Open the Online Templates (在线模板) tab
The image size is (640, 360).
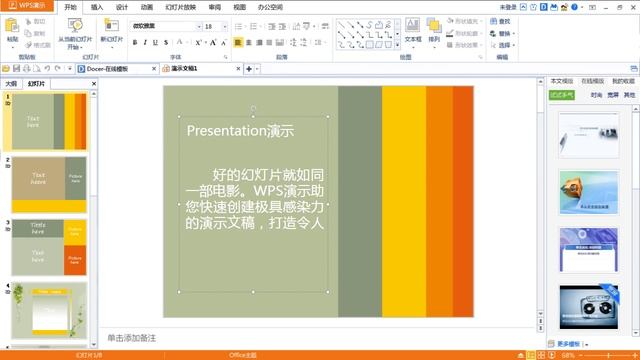(592, 81)
